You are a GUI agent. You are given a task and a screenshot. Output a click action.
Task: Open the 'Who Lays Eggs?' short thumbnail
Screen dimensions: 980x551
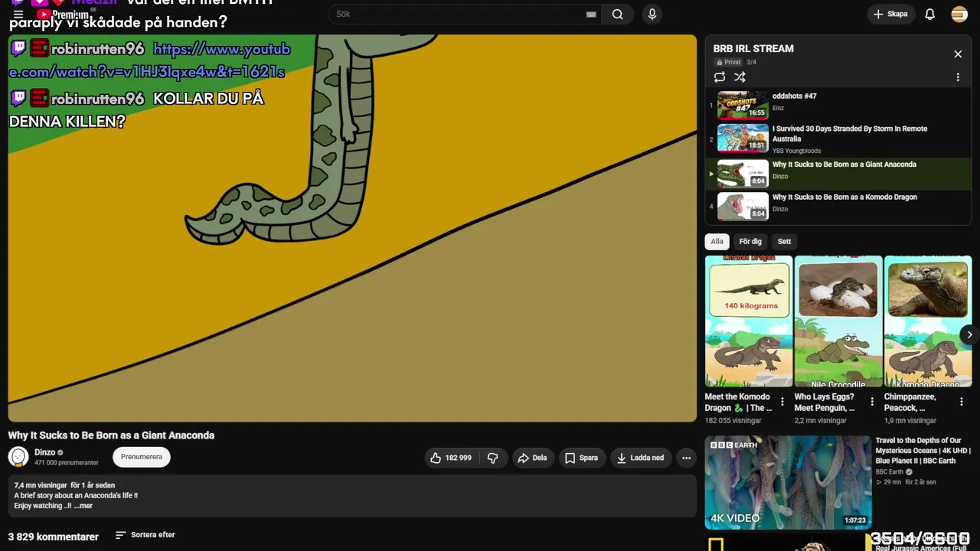[x=838, y=321]
